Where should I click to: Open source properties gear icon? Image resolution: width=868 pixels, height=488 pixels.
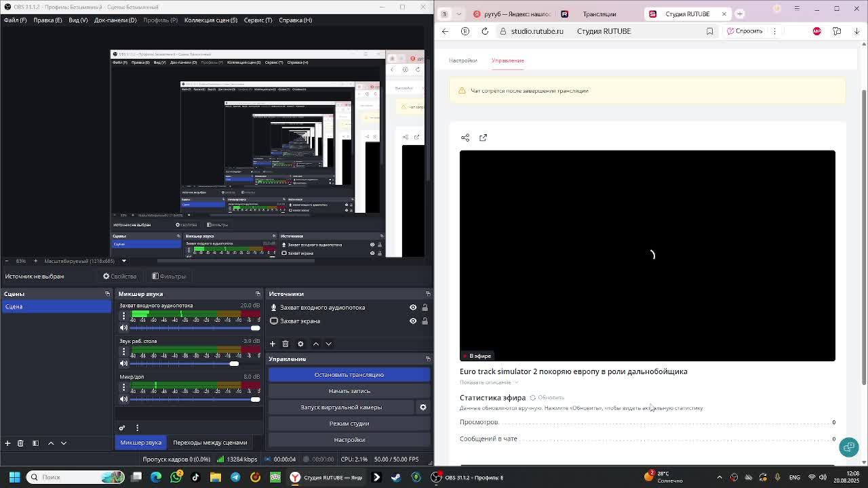(x=300, y=344)
